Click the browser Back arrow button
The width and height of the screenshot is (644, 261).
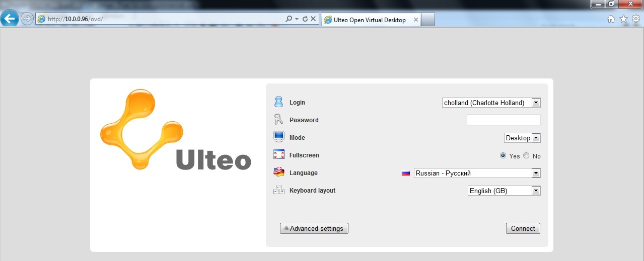(x=10, y=19)
